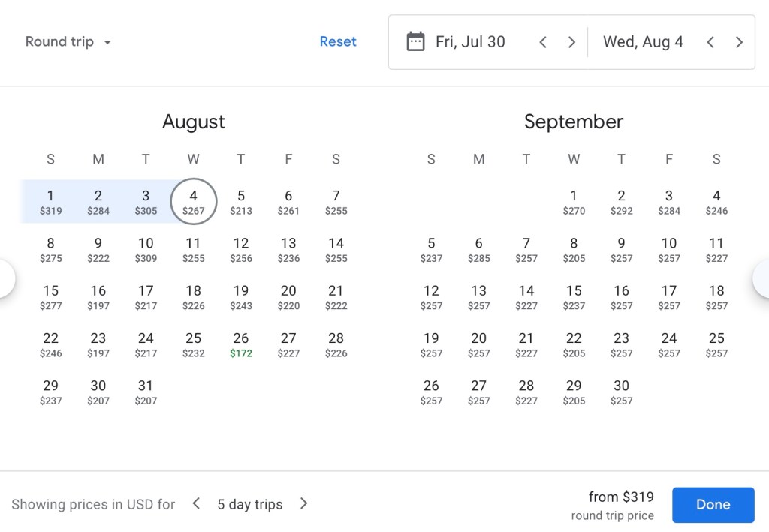
Task: Choose August 4 circled date
Action: [194, 202]
